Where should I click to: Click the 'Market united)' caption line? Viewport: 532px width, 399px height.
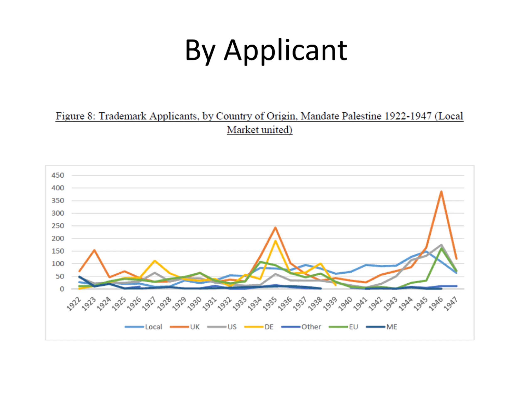pos(260,130)
